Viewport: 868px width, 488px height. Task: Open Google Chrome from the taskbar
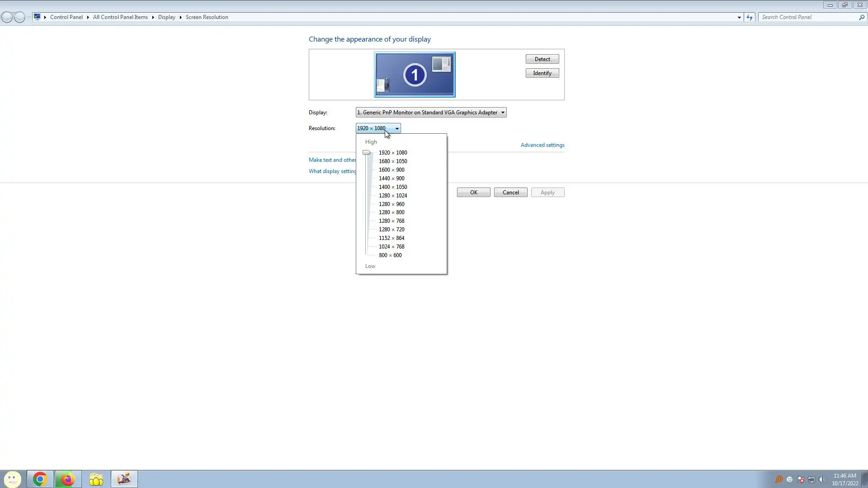[x=40, y=479]
